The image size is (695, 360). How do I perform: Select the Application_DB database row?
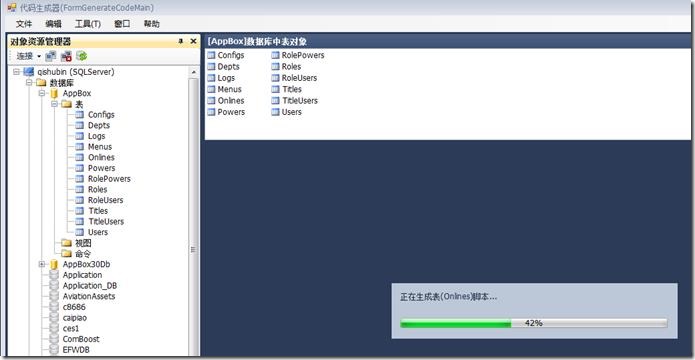point(90,286)
